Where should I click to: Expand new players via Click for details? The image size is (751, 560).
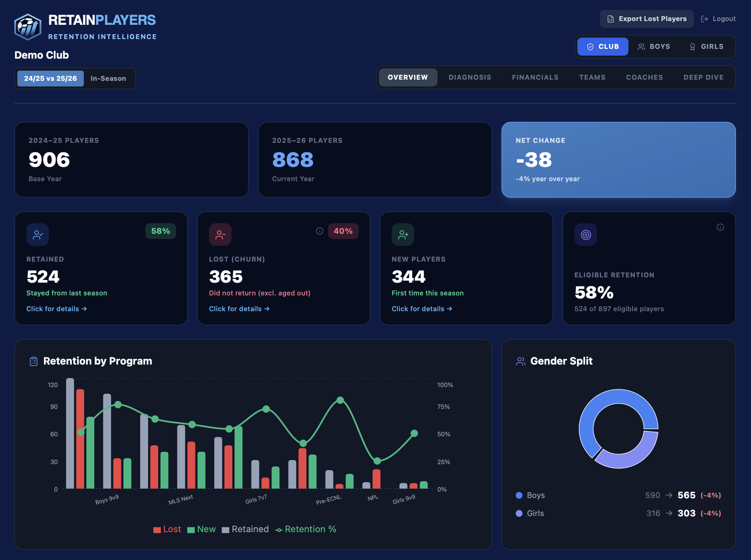(x=422, y=309)
